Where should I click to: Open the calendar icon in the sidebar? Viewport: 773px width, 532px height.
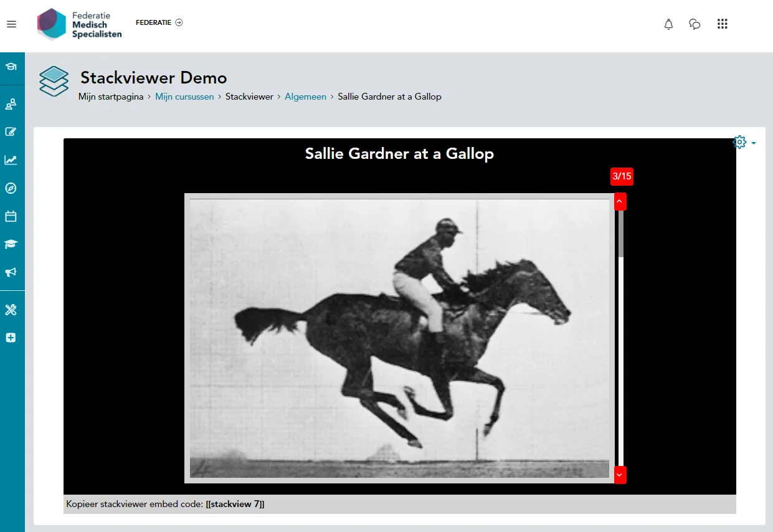[x=11, y=216]
